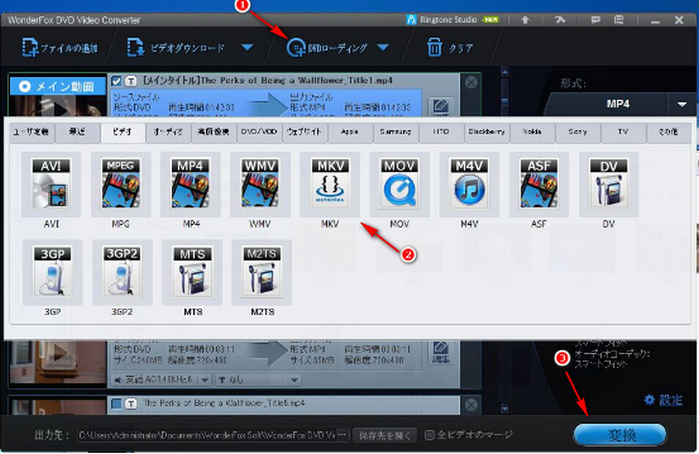
Task: Click the second video's preview thumbnail
Action: click(58, 362)
